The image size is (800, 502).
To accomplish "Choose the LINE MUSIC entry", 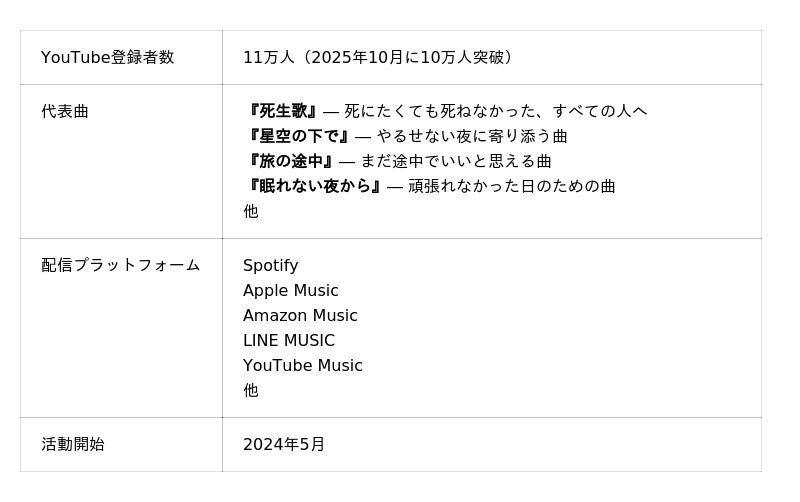I will click(x=288, y=340).
